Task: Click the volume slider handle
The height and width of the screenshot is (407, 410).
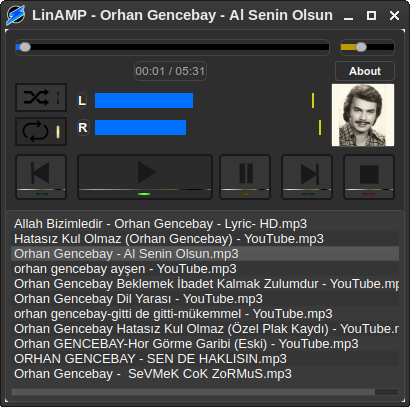Action: (361, 47)
